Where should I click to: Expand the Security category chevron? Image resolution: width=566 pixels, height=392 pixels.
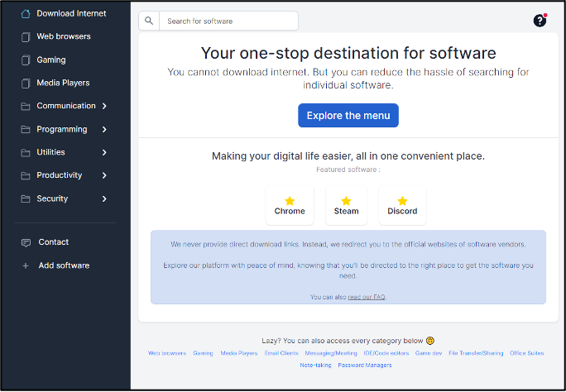pyautogui.click(x=104, y=198)
